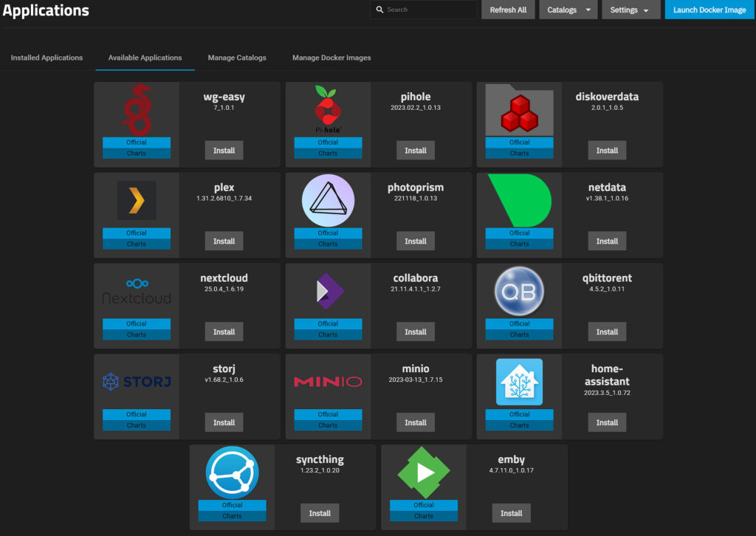The width and height of the screenshot is (756, 536).
Task: Install the syncthing app
Action: [x=320, y=513]
